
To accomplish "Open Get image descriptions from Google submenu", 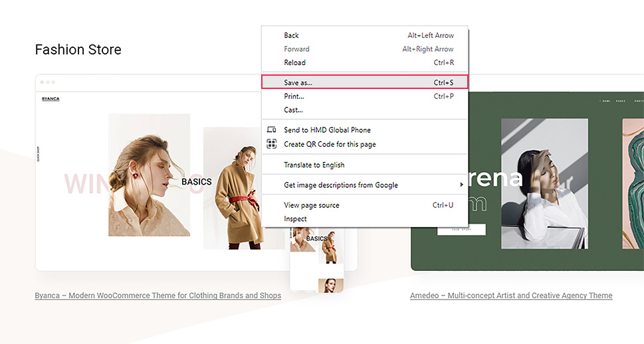I will [x=365, y=185].
